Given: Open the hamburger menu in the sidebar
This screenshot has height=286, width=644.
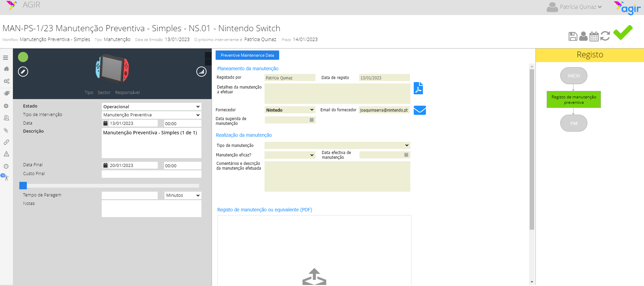Looking at the screenshot, I should 6,58.
